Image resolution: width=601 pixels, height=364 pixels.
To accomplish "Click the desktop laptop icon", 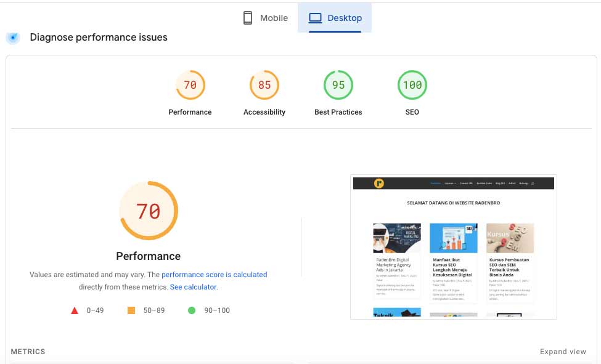I will tap(315, 18).
